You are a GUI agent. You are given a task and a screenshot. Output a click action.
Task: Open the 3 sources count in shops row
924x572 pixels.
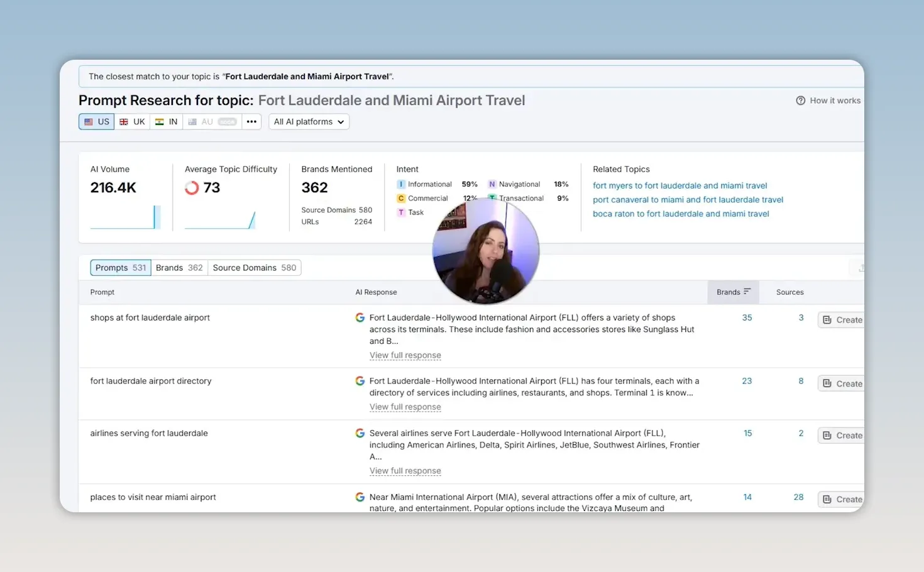pyautogui.click(x=801, y=318)
